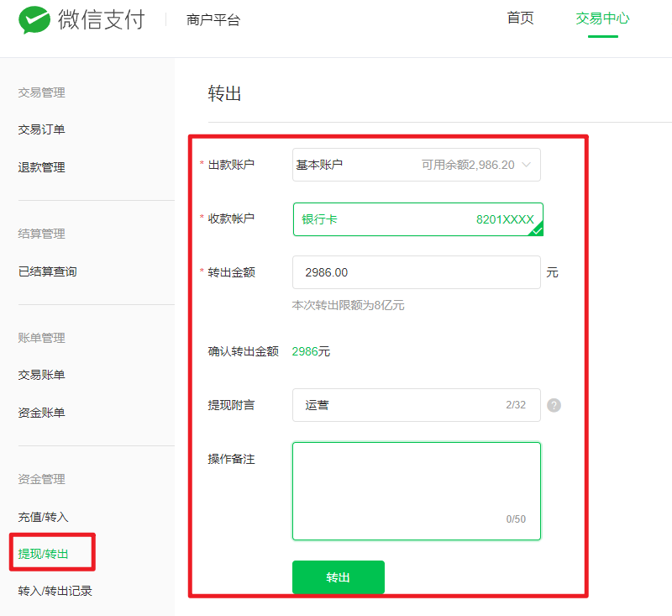Open the 收款帐户 bank card selector
Image resolution: width=672 pixels, height=616 pixels.
click(416, 218)
